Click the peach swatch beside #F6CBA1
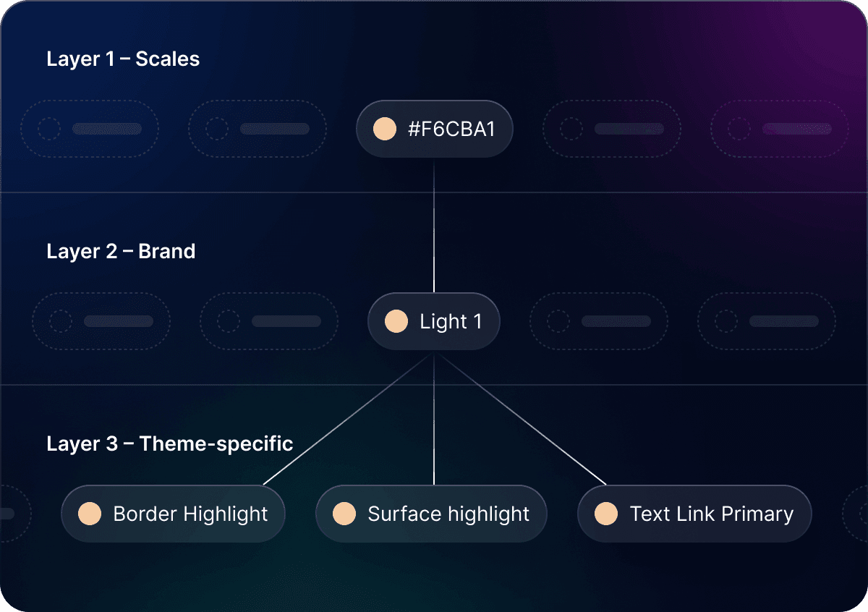Viewport: 868px width, 612px height. [385, 129]
